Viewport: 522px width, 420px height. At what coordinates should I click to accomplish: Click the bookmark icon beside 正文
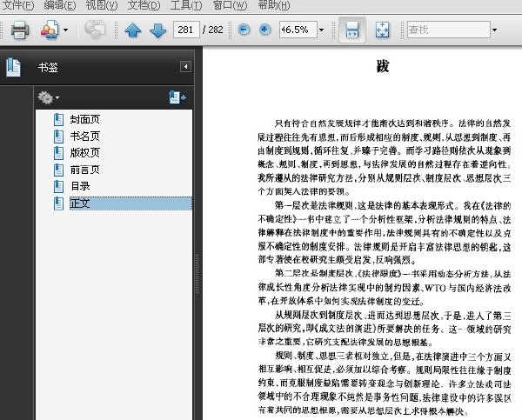(x=58, y=203)
